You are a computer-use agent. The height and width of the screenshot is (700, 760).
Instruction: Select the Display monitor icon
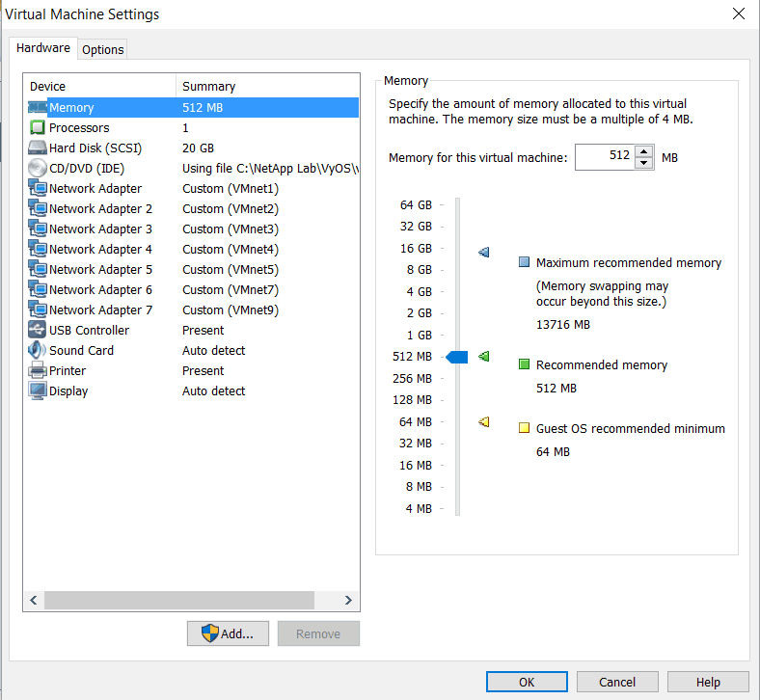pos(38,391)
